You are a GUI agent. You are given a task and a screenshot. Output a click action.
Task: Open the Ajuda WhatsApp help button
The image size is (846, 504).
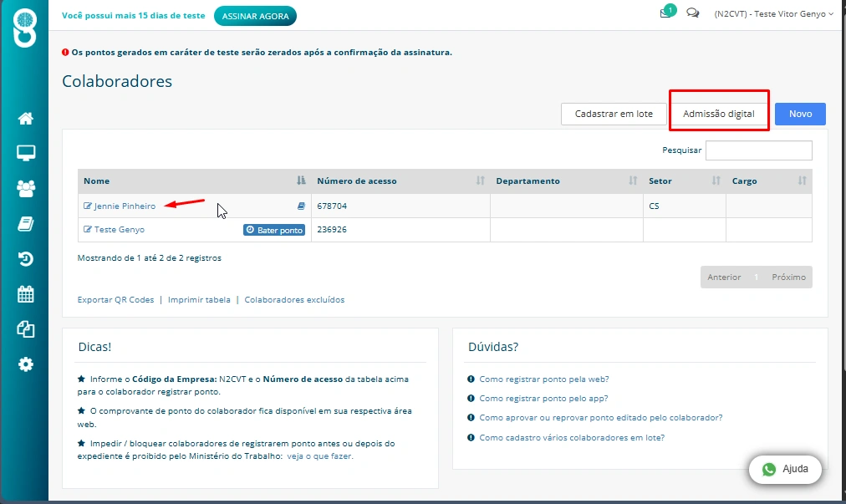pos(785,469)
